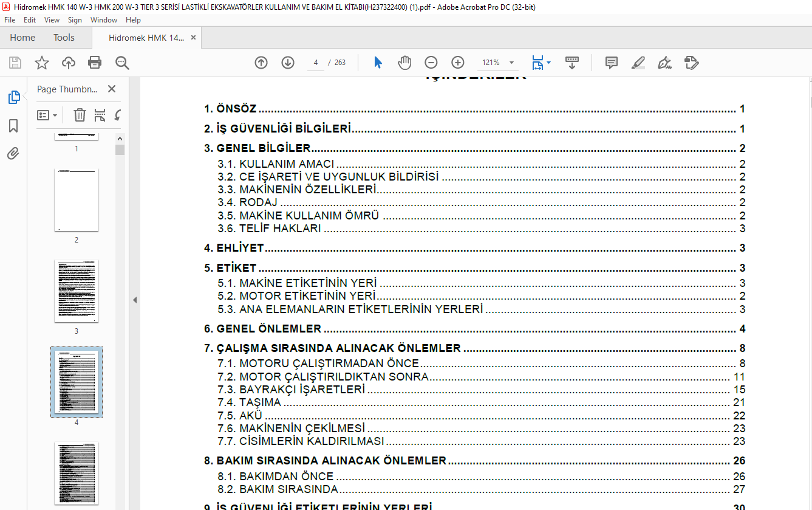Open the Print dialog icon

pyautogui.click(x=95, y=63)
